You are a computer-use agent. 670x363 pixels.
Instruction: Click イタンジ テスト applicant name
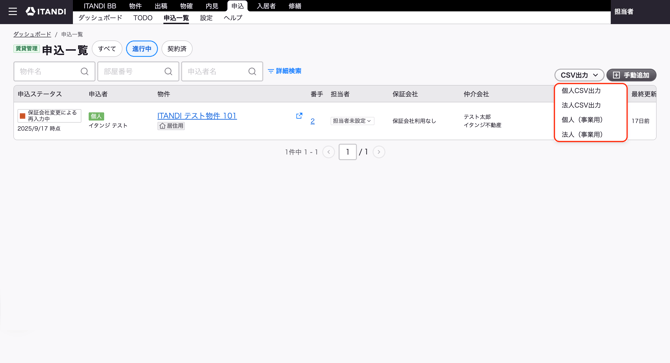pyautogui.click(x=108, y=126)
